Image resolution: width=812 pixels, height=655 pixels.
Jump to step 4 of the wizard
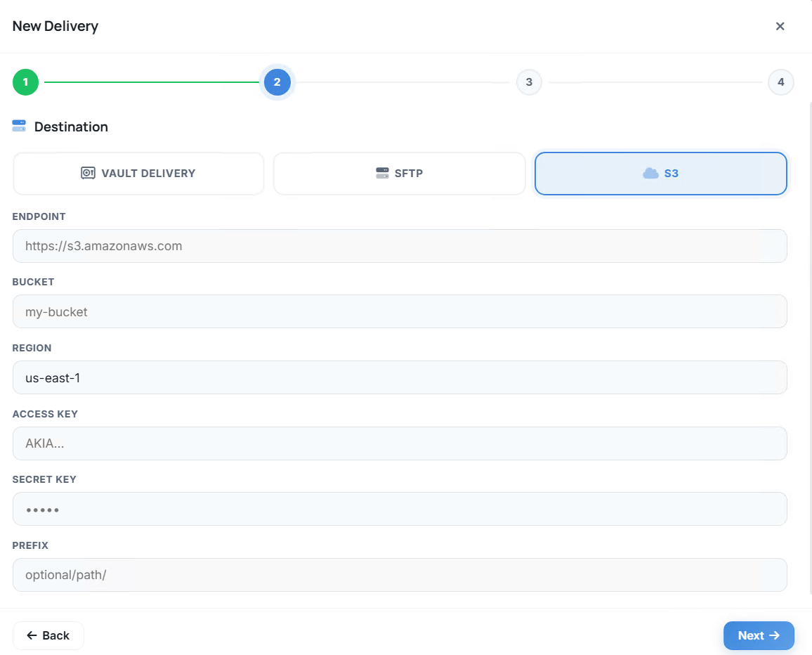pos(780,82)
